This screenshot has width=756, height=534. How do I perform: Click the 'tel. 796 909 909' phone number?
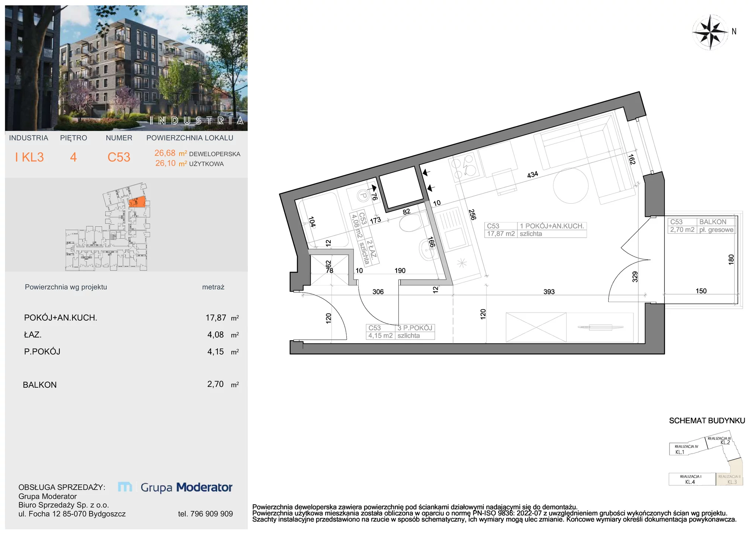coord(205,514)
